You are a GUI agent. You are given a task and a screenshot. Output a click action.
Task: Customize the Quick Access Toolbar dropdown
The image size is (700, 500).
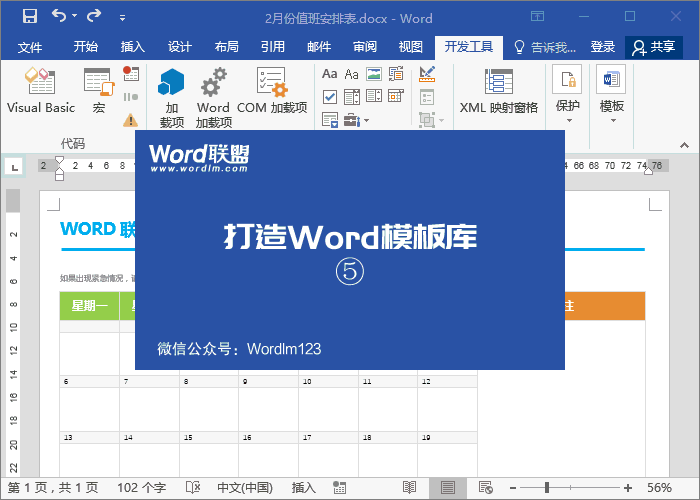click(122, 18)
